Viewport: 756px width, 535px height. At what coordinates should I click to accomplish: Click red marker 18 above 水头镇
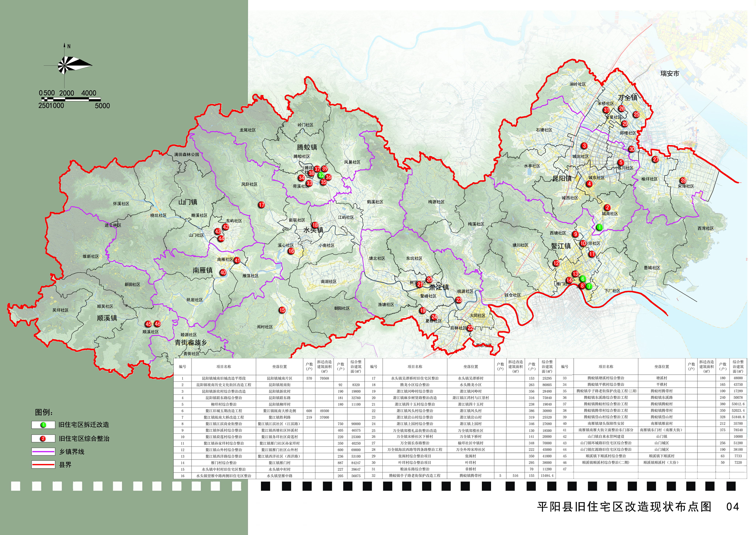tap(315, 225)
